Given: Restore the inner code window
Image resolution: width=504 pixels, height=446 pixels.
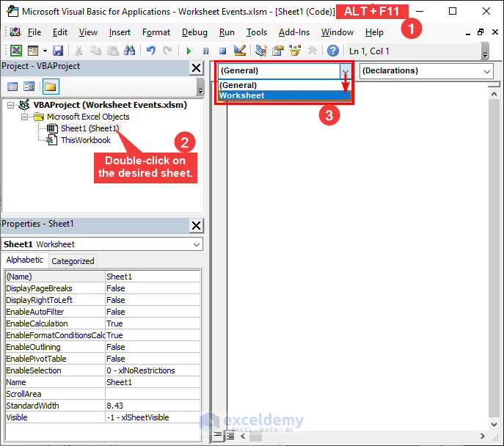Looking at the screenshot, I should [481, 32].
